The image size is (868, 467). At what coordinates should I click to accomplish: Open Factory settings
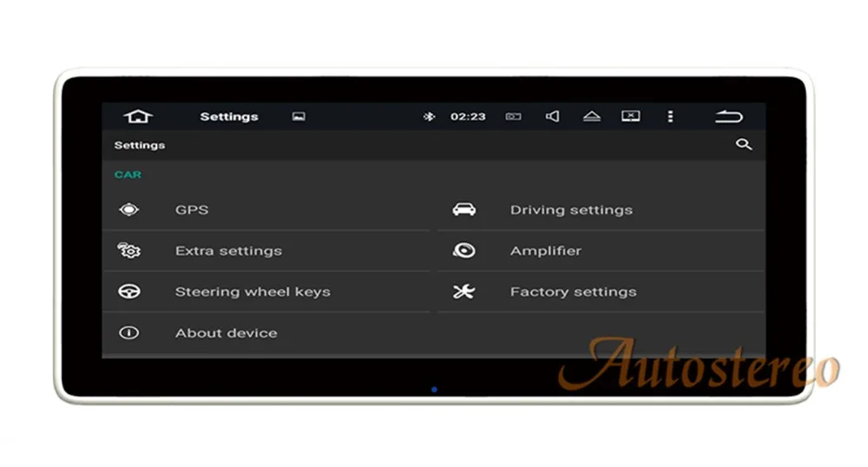pos(601,292)
